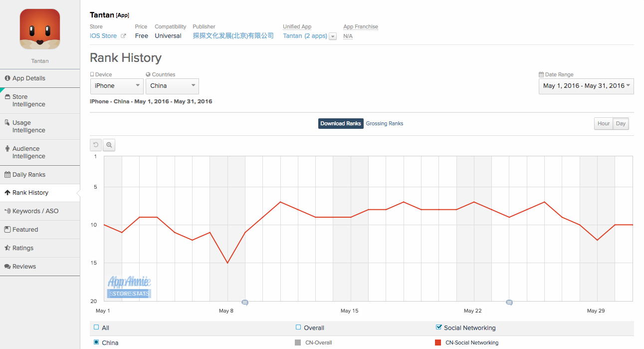Open the Countries dropdown set to China
The height and width of the screenshot is (349, 644).
pos(172,86)
